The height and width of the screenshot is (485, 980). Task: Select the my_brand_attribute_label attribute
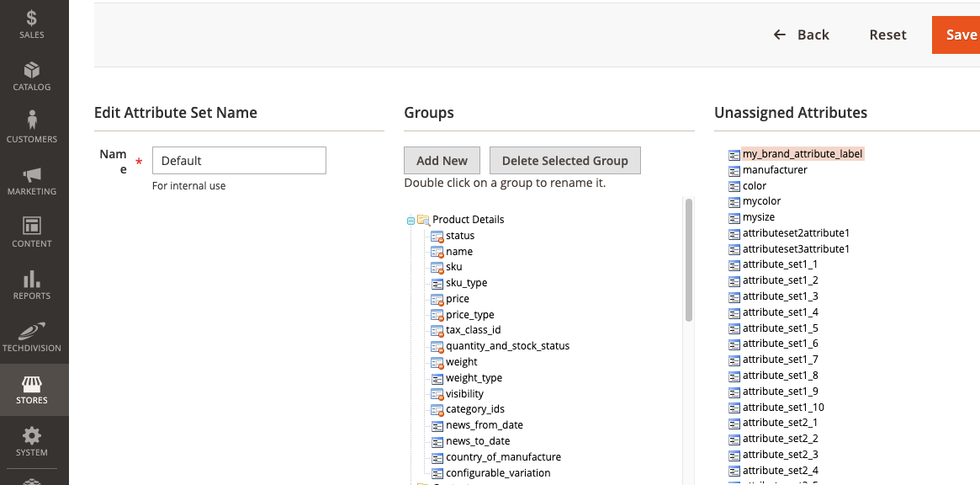coord(803,154)
